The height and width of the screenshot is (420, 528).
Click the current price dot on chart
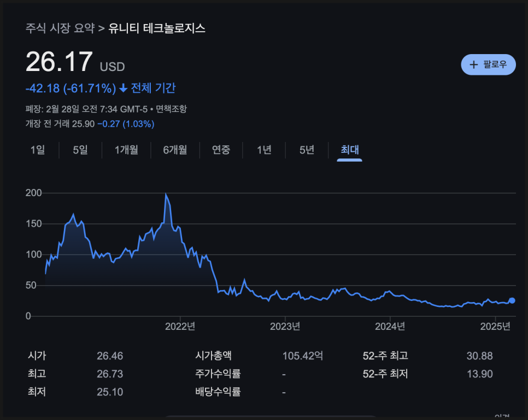[512, 300]
